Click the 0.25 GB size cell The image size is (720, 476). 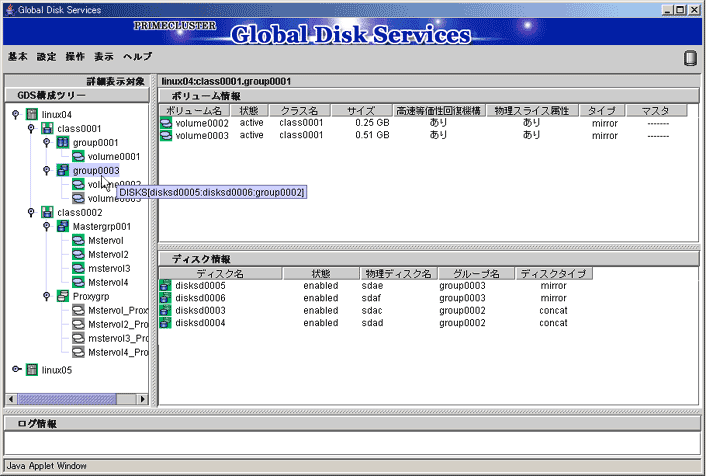pos(372,123)
